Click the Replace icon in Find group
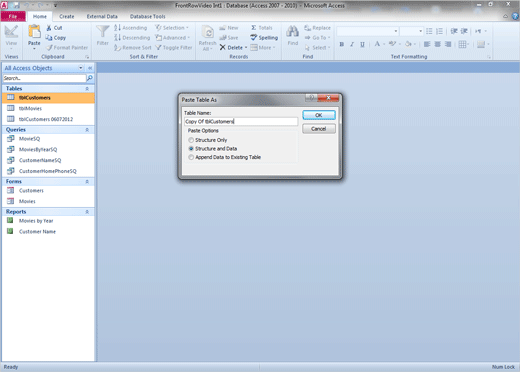The image size is (520, 372). (x=307, y=28)
